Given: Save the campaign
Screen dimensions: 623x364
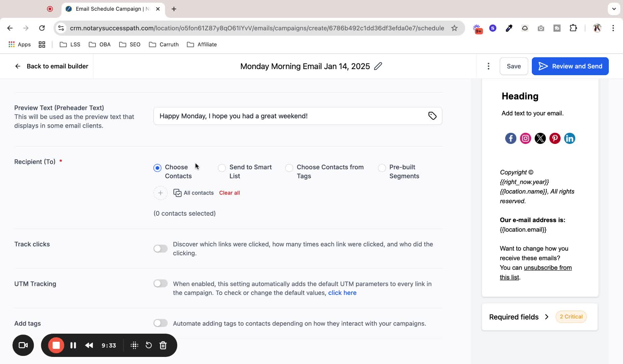Looking at the screenshot, I should point(514,66).
